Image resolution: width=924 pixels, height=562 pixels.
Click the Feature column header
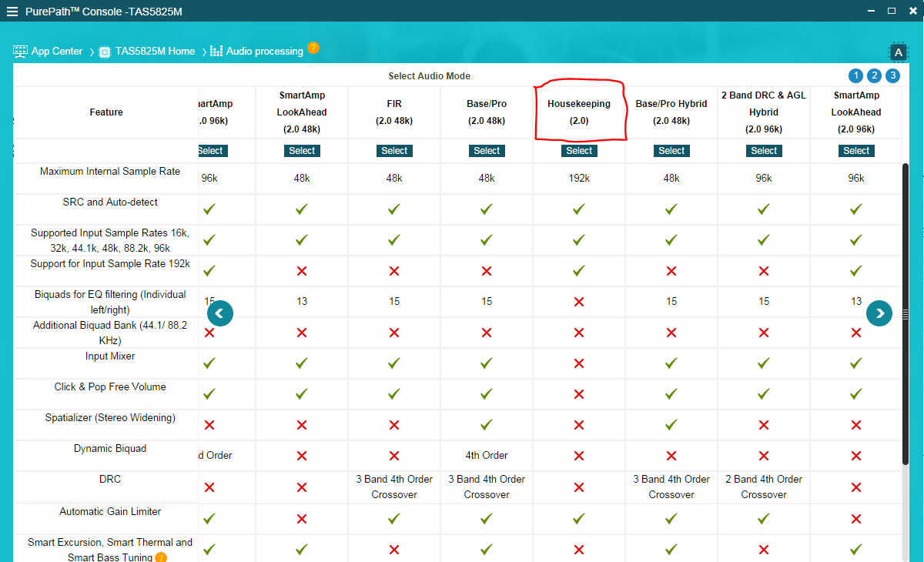click(106, 112)
